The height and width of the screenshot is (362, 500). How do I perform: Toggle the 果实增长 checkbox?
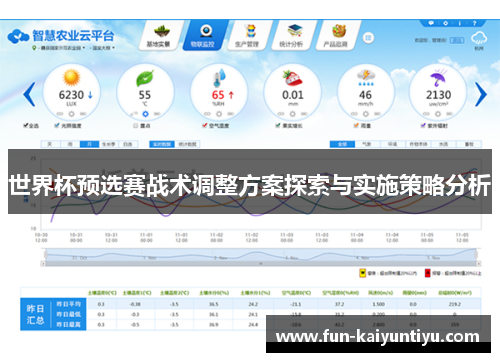278,125
